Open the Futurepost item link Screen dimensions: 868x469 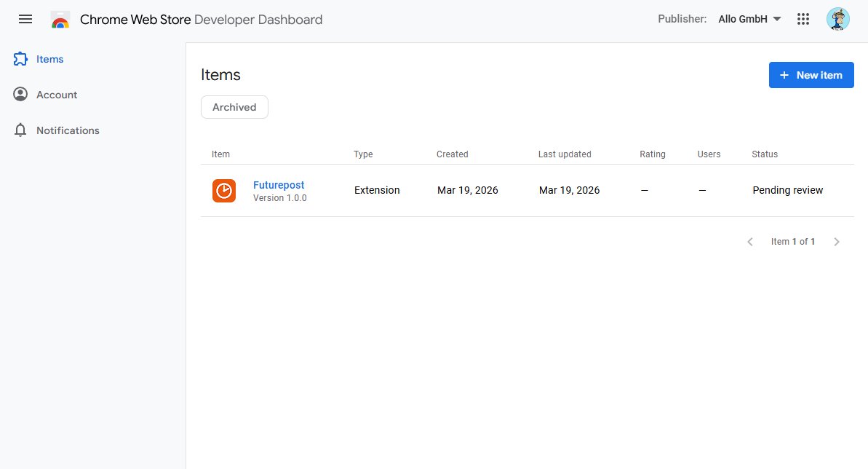[279, 185]
